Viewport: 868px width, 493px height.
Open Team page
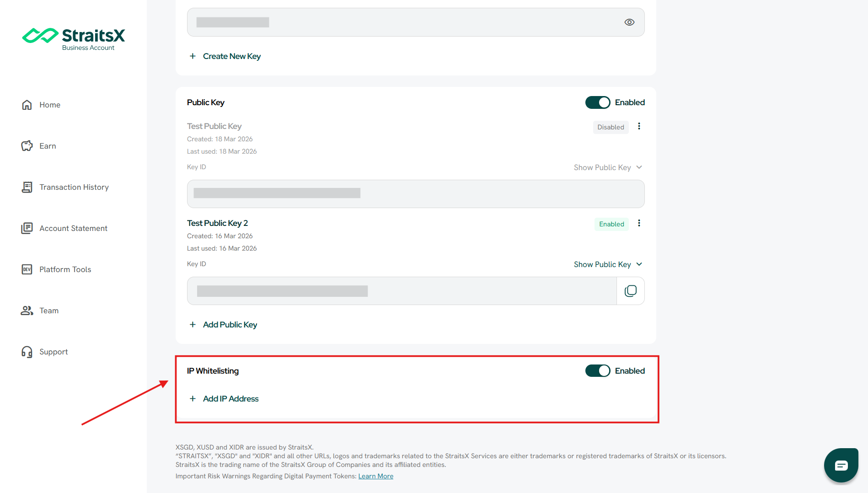click(49, 311)
